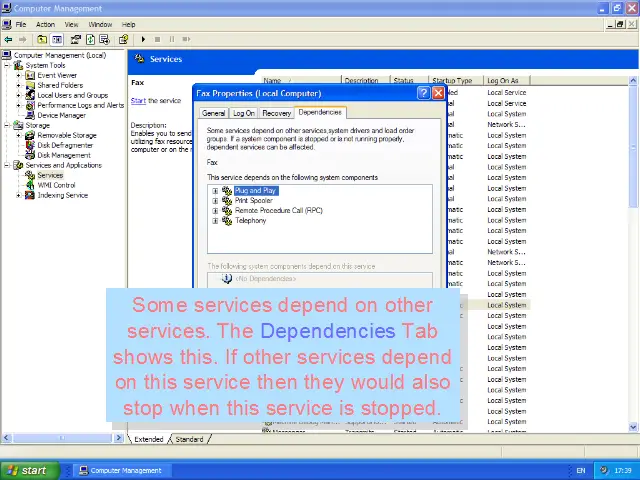The image size is (640, 480).
Task: Switch to the General tab
Action: tap(213, 113)
